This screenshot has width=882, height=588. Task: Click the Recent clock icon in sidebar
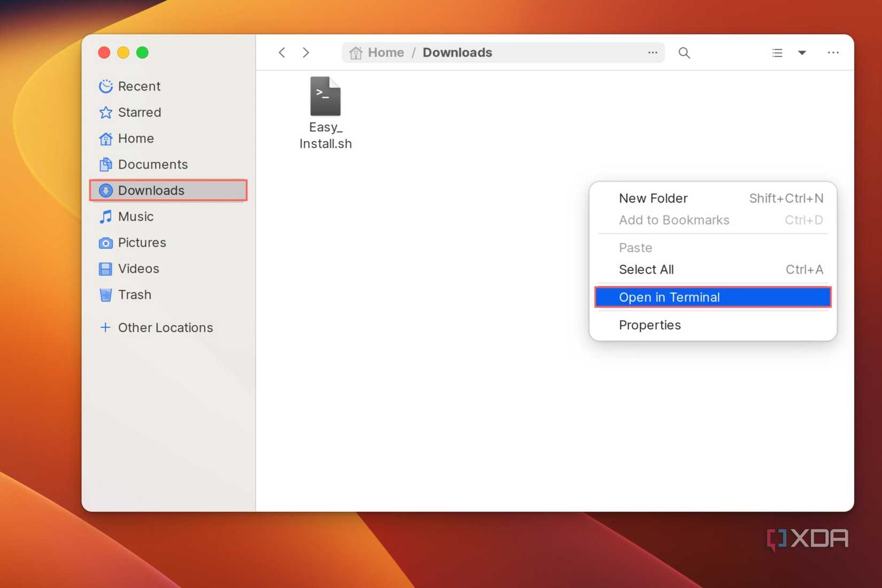pyautogui.click(x=105, y=86)
